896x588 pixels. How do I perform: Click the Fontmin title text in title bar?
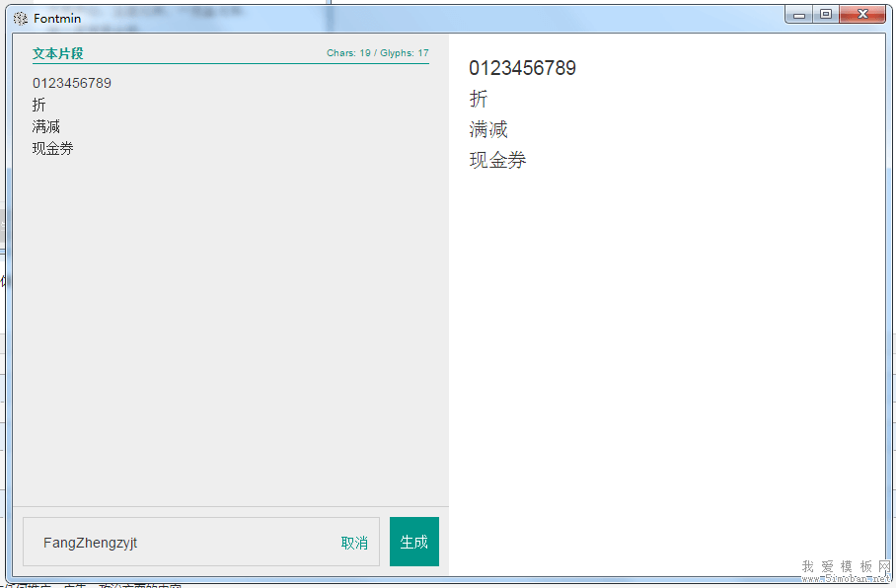tap(57, 18)
